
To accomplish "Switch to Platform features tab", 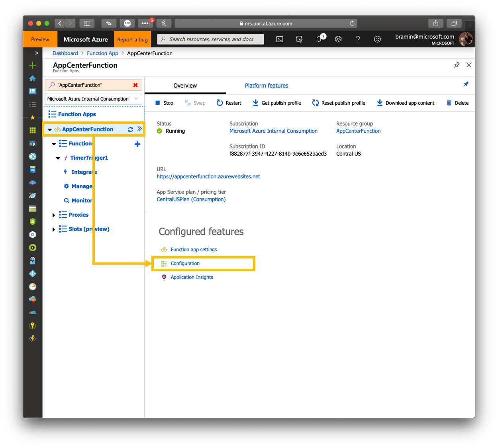I will pos(267,86).
